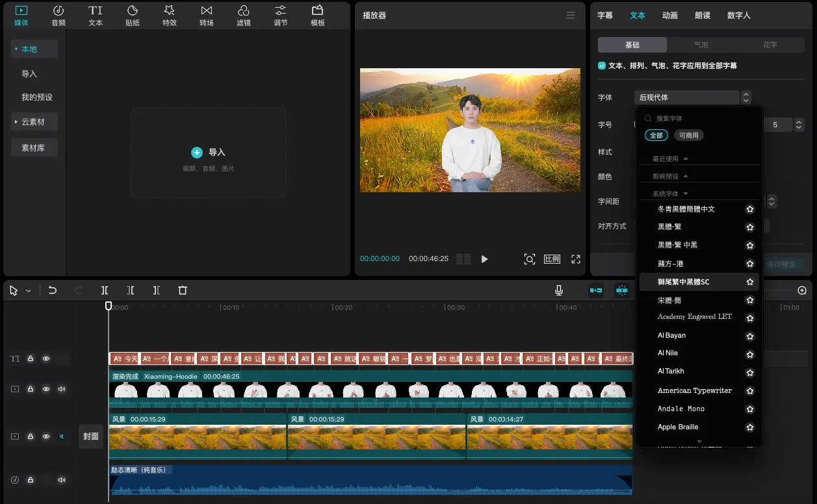Switch to the 字幕 subtitles tab
817x504 pixels.
605,15
